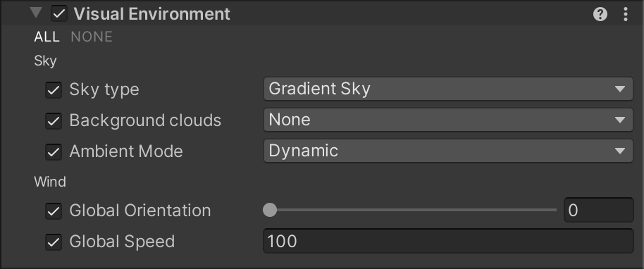
Task: Open the Visual Environment three-dot options menu
Action: (x=626, y=14)
